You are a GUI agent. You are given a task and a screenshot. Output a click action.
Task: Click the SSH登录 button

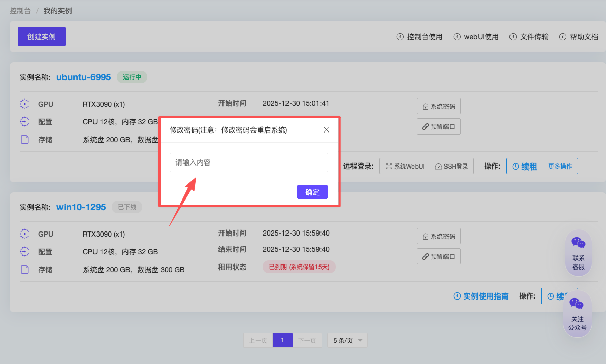(x=452, y=166)
